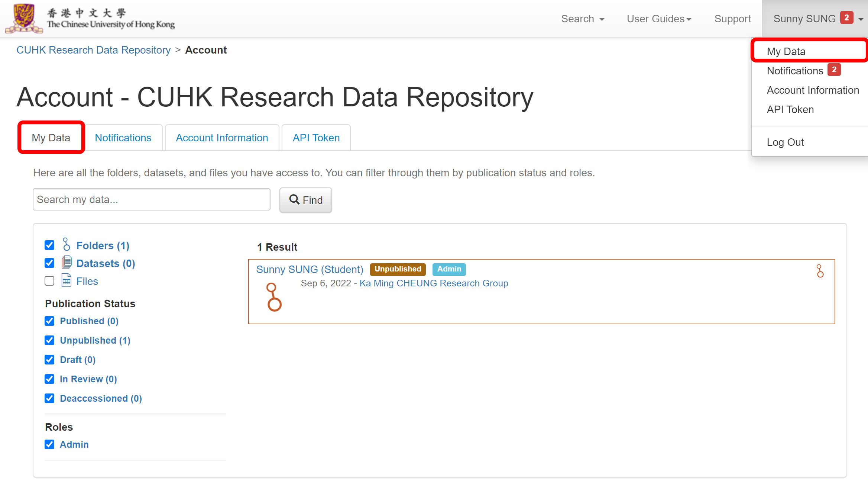This screenshot has height=482, width=868.
Task: Open the Sunny SUNG (Student) folder link
Action: coord(310,269)
